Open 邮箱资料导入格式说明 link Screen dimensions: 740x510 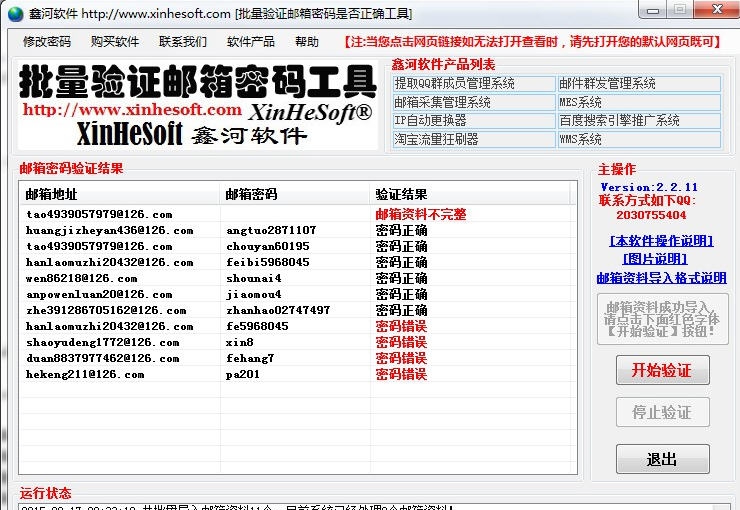pos(662,278)
